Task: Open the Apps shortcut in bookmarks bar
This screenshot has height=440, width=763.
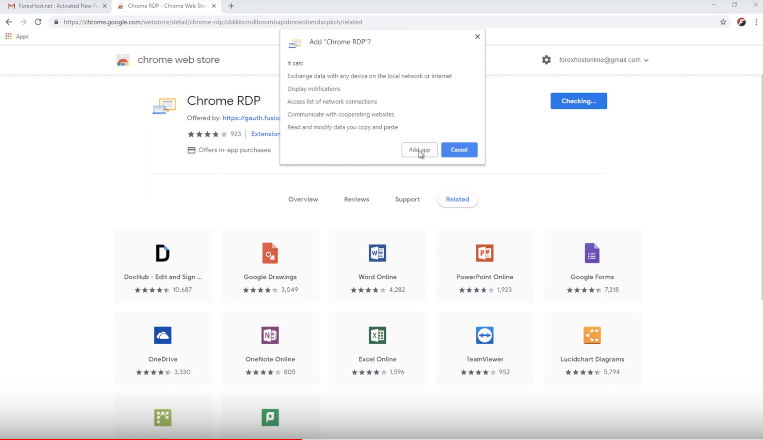Action: coord(17,37)
